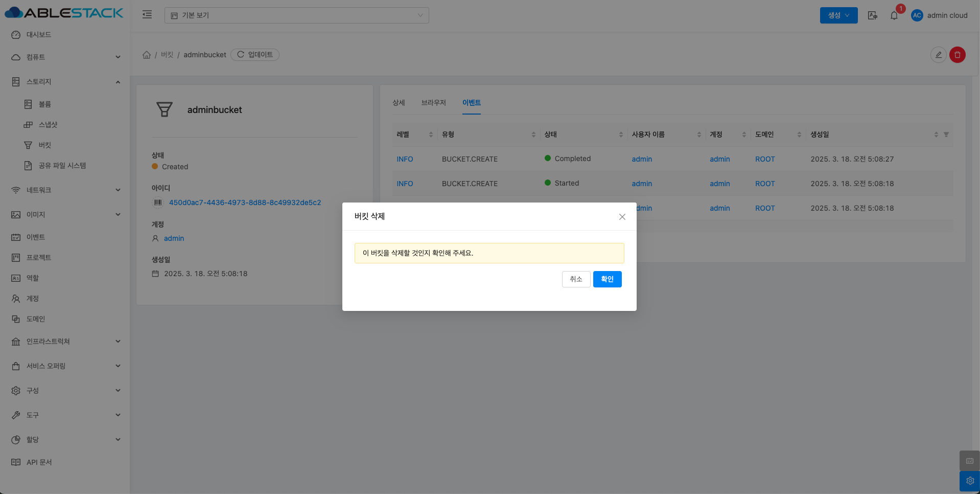Click the language translate icon

[x=872, y=15]
